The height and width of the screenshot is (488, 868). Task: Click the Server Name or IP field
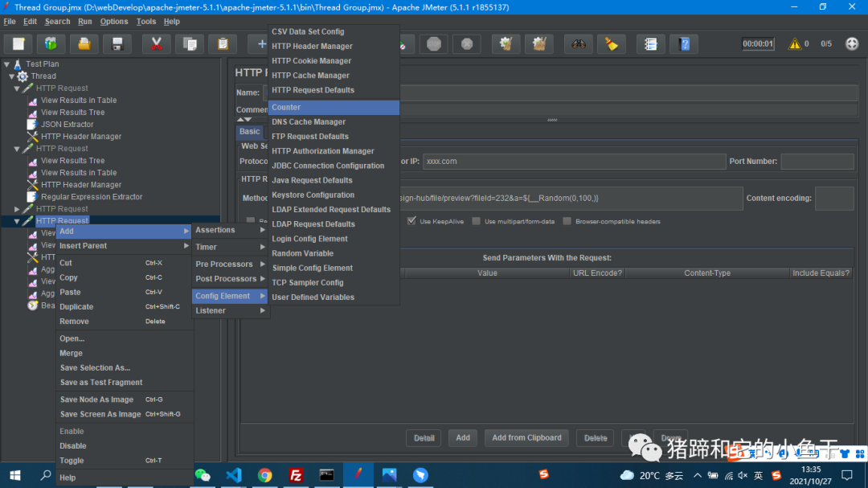574,161
